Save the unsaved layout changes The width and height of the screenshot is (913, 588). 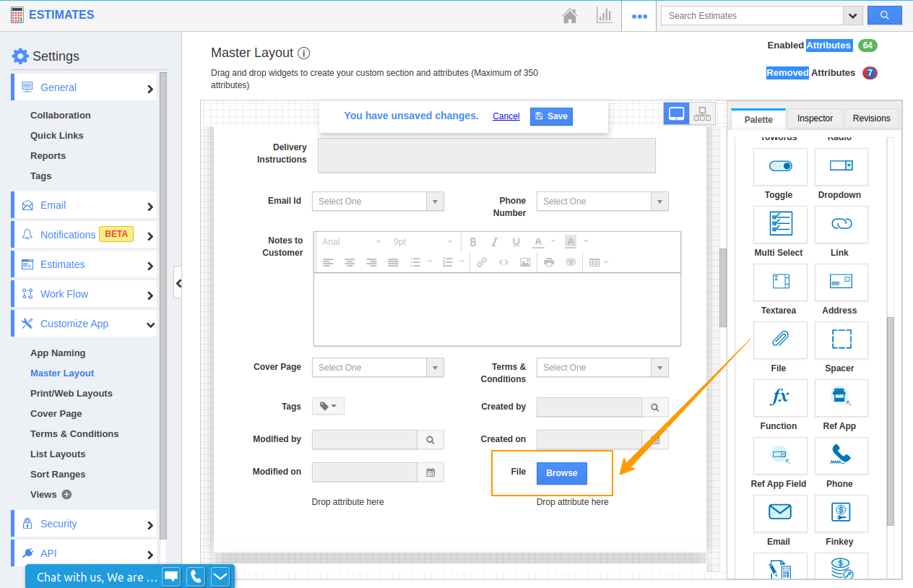551,116
